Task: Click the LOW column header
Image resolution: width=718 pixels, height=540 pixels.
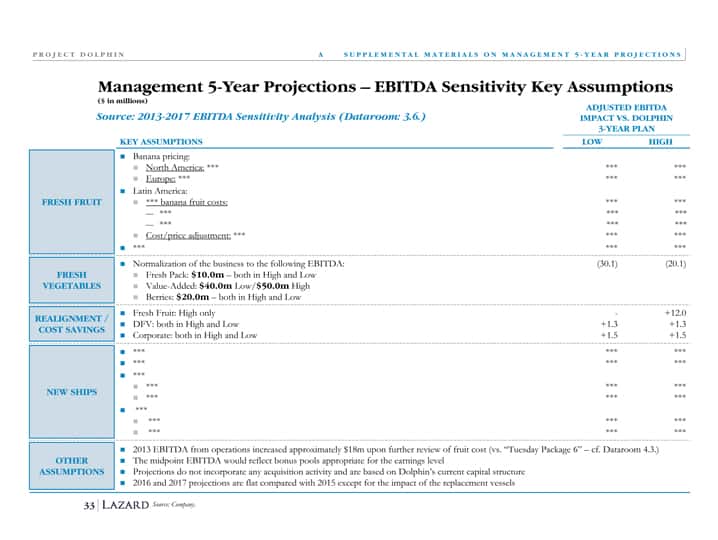Action: pos(592,142)
